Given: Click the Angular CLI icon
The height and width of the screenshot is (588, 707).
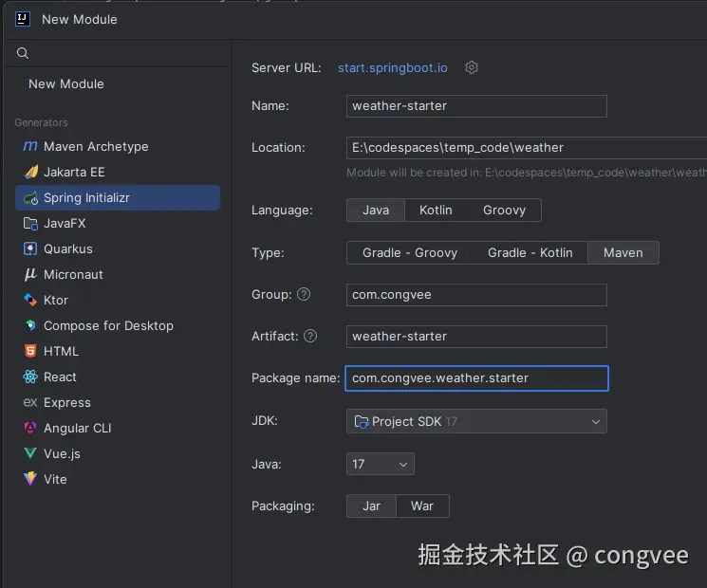Looking at the screenshot, I should 30,428.
